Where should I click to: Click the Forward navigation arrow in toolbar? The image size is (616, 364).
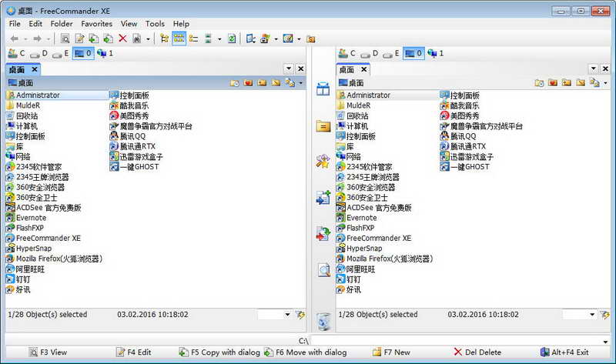point(37,39)
